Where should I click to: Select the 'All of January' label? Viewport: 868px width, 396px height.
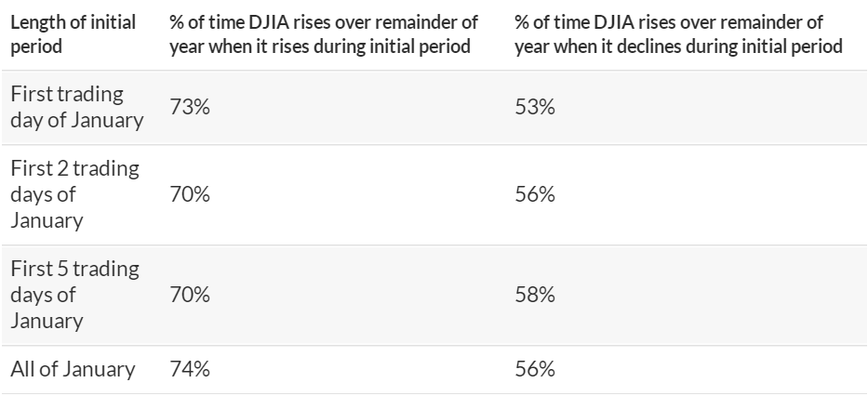[73, 369]
